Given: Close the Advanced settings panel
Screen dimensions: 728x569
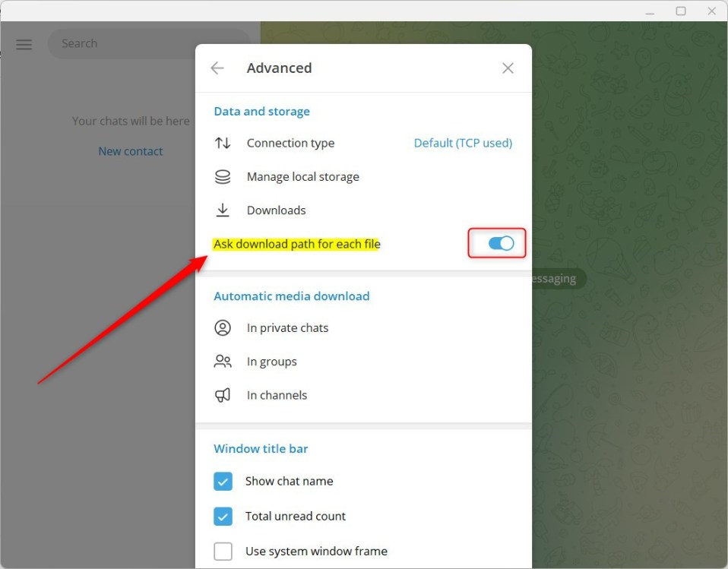Looking at the screenshot, I should pos(508,68).
